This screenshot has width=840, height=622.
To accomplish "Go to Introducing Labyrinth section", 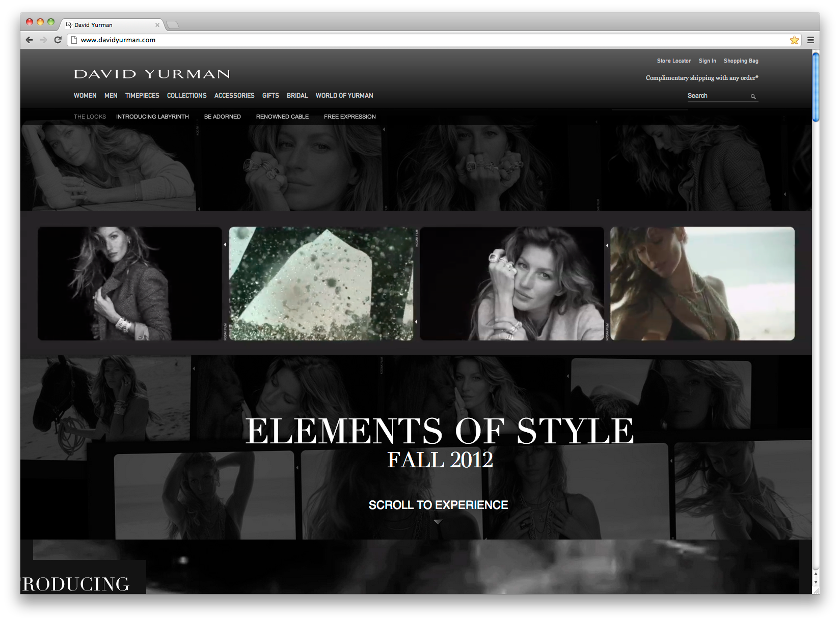I will click(152, 117).
